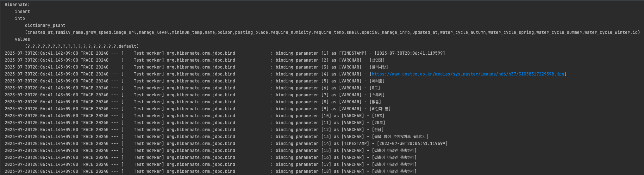Click the '0도' value of parameter [6]
The image size is (644, 175).
[x=375, y=88]
